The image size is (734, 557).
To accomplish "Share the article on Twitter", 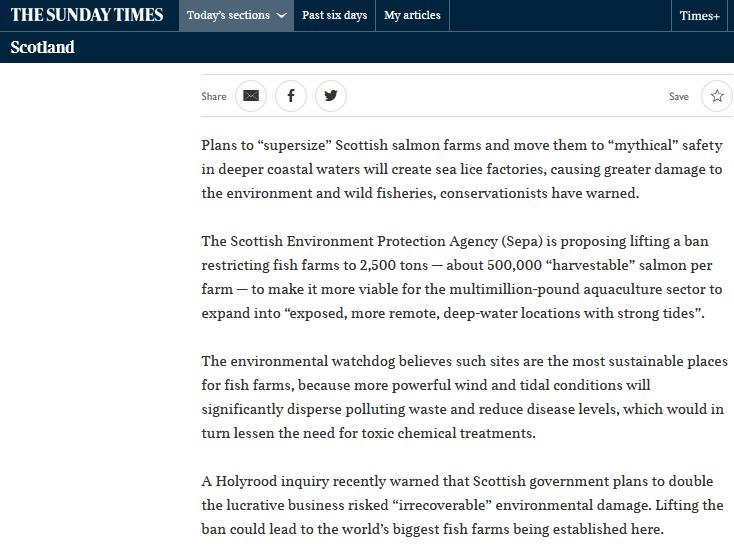I will click(x=330, y=96).
